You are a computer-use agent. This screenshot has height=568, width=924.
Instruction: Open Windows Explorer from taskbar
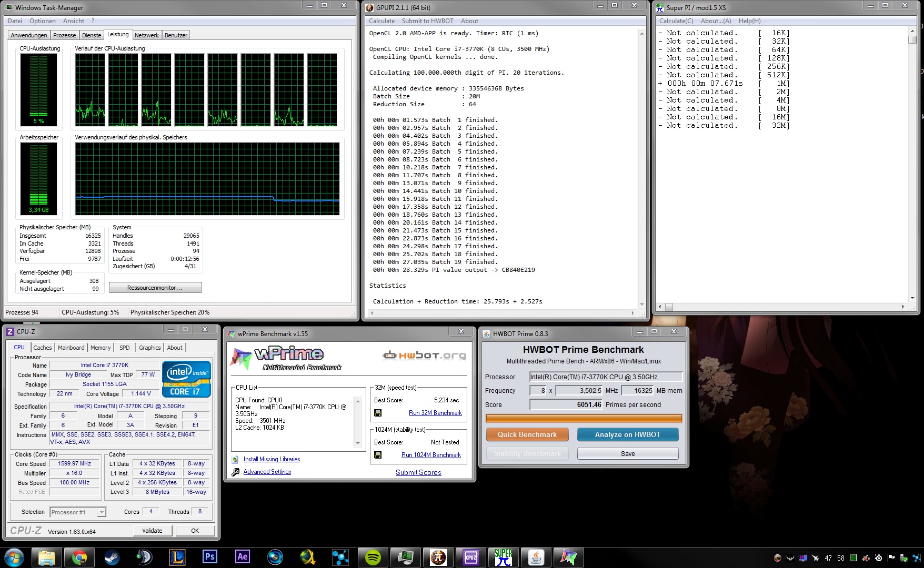coord(46,557)
